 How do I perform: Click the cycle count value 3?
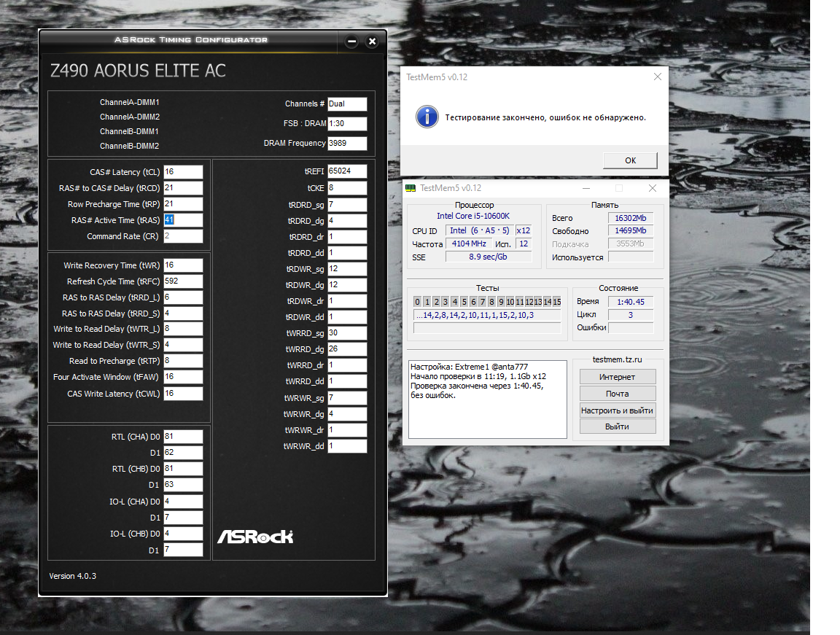[631, 315]
